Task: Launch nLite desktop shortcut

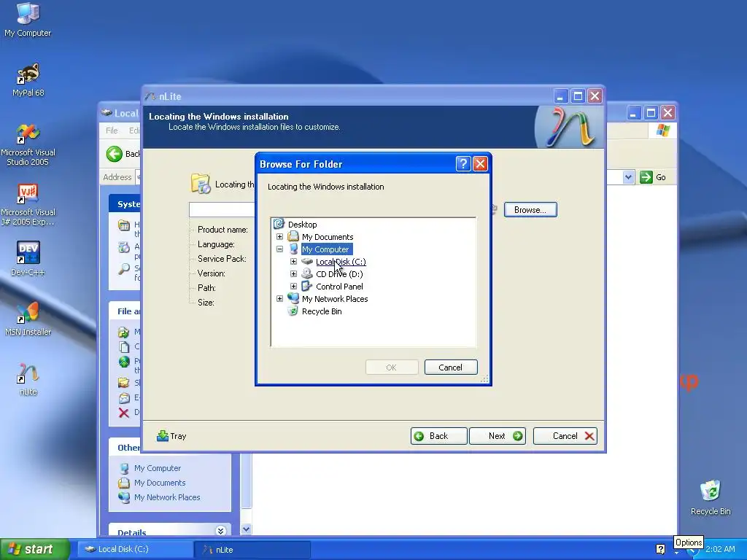Action: click(28, 379)
